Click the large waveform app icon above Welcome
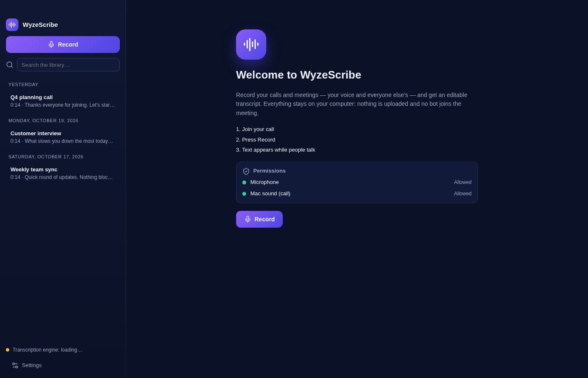The height and width of the screenshot is (378, 588). [x=251, y=45]
